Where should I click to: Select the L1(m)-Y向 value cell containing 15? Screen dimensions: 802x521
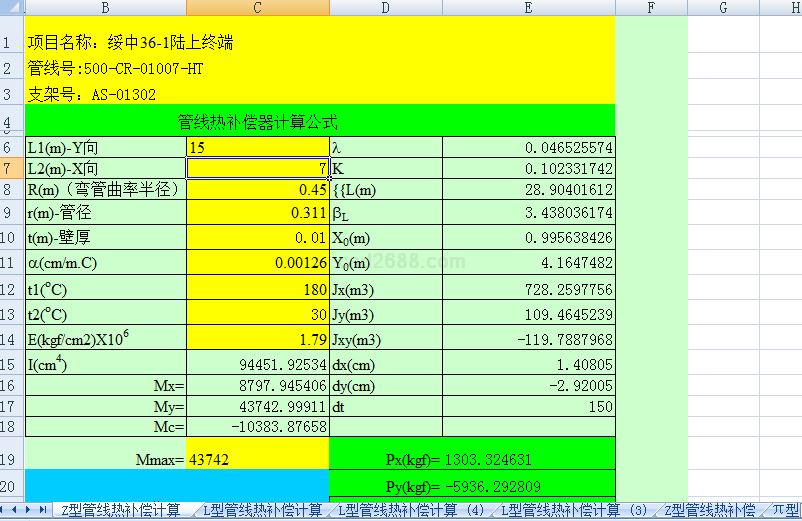(257, 146)
